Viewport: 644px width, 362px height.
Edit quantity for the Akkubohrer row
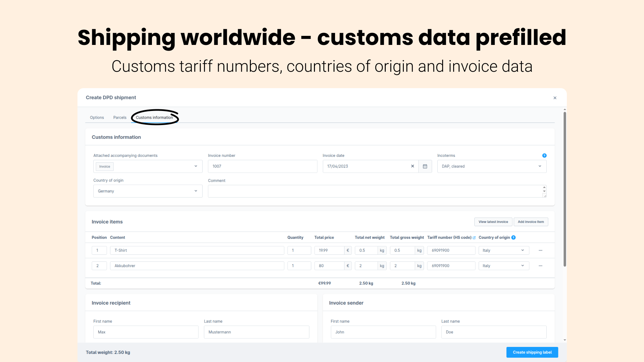299,266
